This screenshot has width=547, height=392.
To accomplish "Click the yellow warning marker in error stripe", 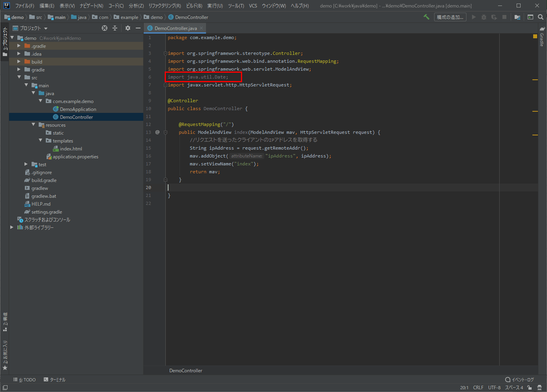I will (535, 36).
